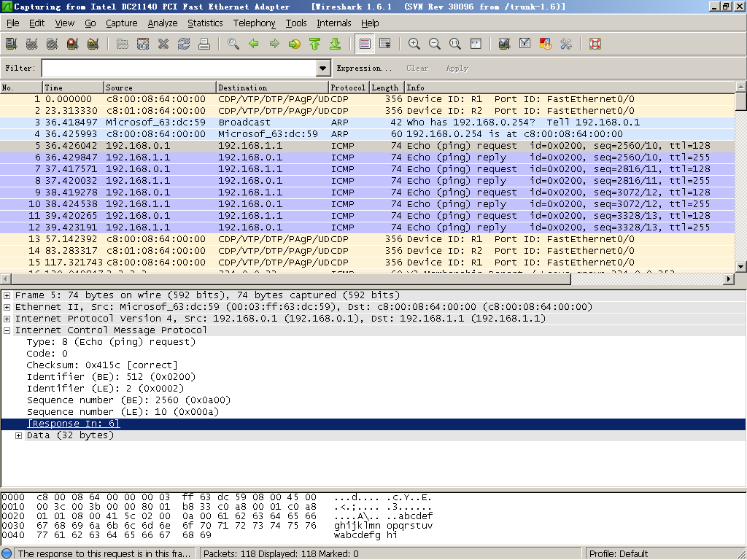Open the Capture menu
The height and width of the screenshot is (560, 747).
pyautogui.click(x=122, y=23)
